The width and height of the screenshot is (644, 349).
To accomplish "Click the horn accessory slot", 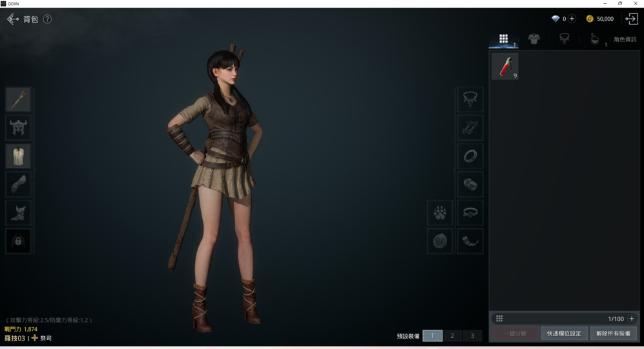I will (470, 241).
